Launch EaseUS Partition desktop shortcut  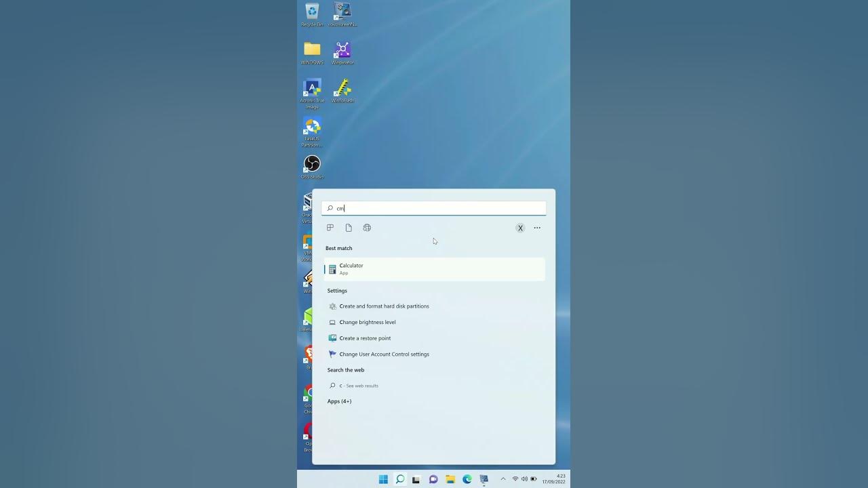[x=312, y=132]
